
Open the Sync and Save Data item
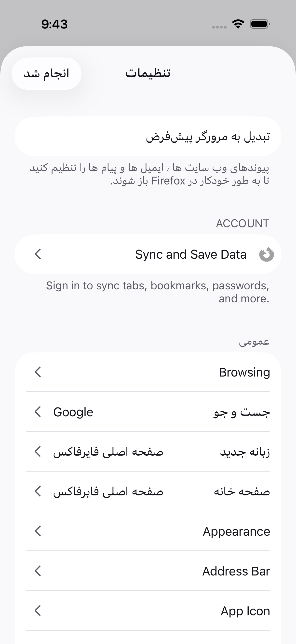(148, 254)
